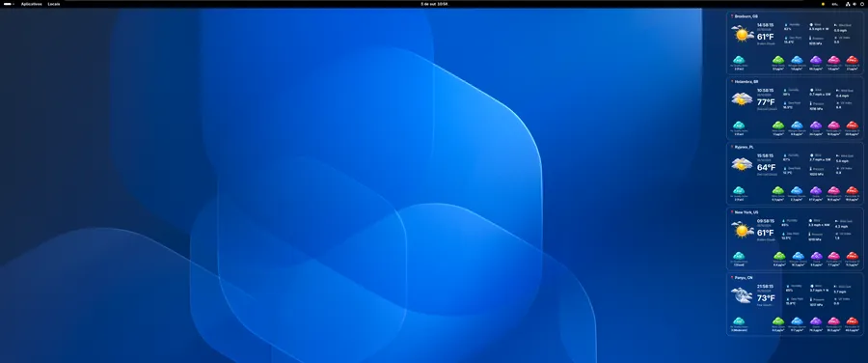This screenshot has width=868, height=363.
Task: Click the pink particulate cloud in Holambra widget
Action: [834, 126]
